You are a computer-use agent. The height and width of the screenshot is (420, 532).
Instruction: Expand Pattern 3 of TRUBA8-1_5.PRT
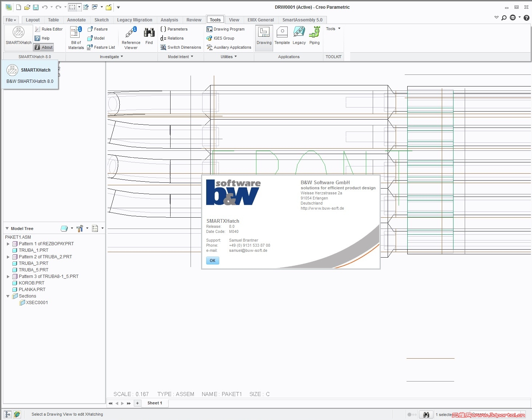[x=8, y=276]
